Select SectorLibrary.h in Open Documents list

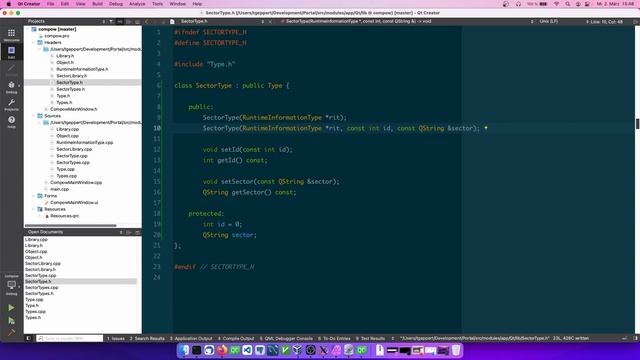tap(40, 269)
